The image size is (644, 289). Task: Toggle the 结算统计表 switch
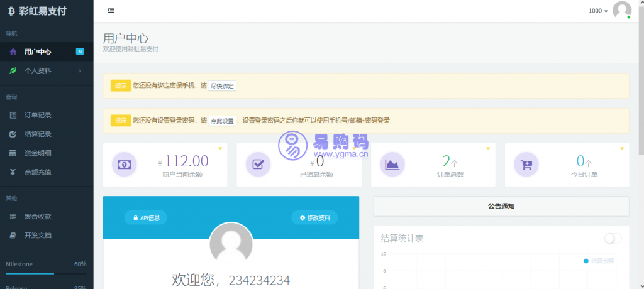point(613,238)
